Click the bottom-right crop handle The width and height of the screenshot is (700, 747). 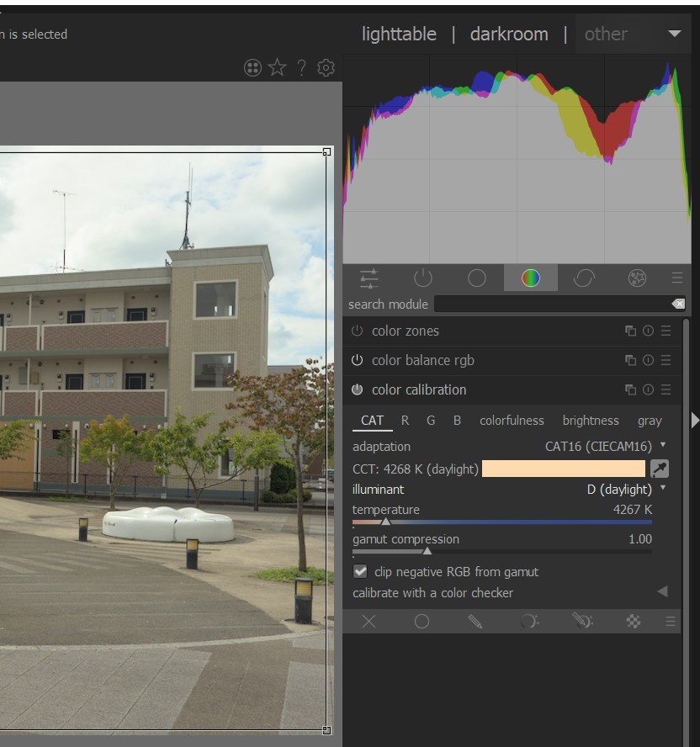pos(326,730)
